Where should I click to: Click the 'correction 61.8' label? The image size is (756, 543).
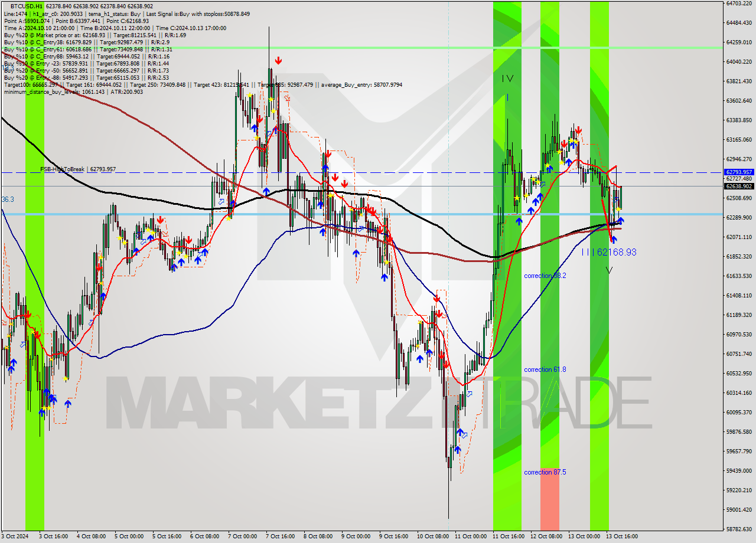[x=545, y=369]
